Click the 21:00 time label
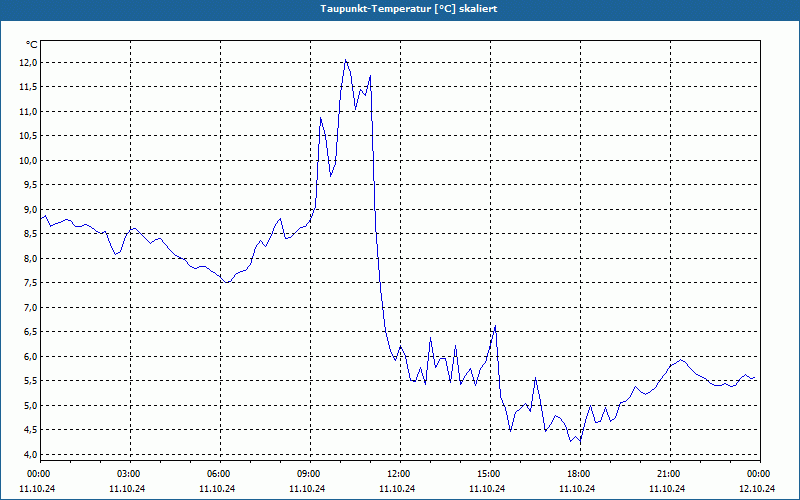 tap(670, 474)
